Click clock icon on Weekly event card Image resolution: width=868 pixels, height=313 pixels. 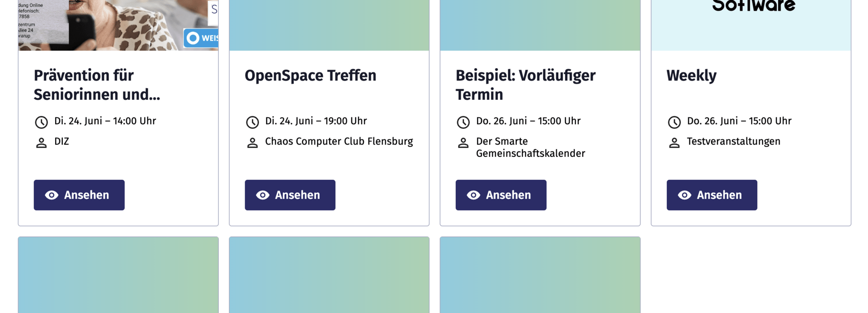coord(674,122)
